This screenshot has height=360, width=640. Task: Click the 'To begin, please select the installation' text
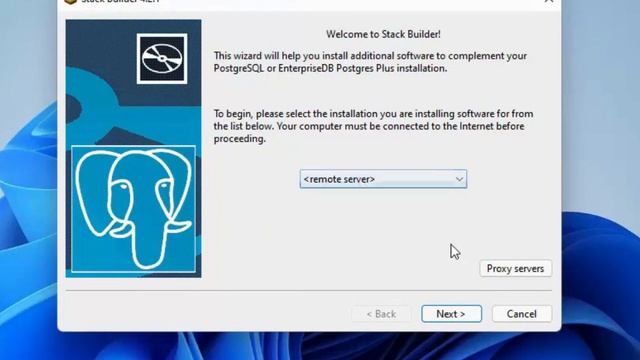[373, 126]
